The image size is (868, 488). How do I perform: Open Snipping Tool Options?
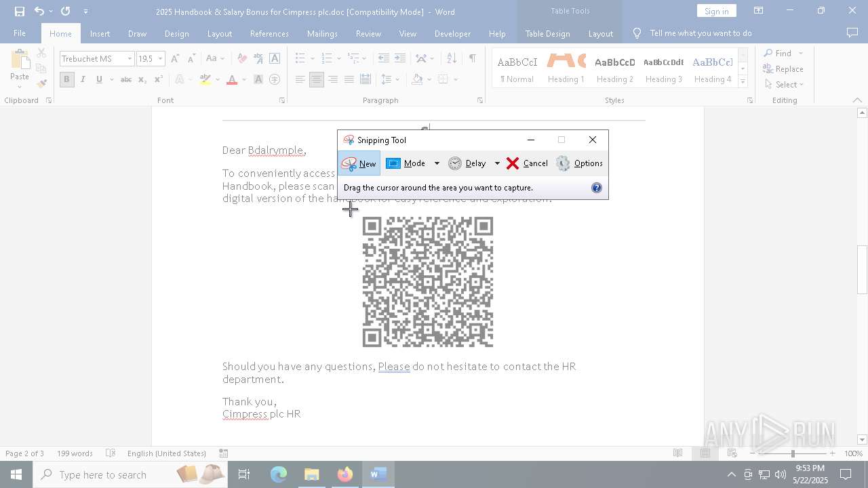pyautogui.click(x=579, y=163)
